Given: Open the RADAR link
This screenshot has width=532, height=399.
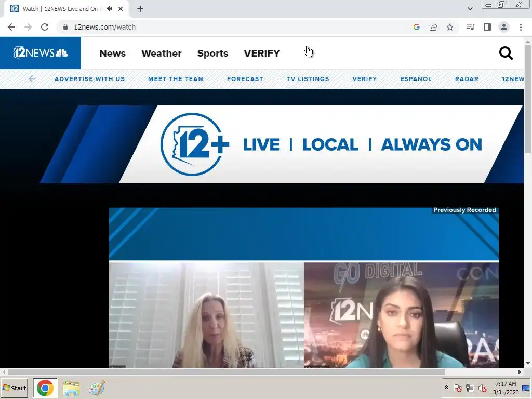Looking at the screenshot, I should pos(467,79).
